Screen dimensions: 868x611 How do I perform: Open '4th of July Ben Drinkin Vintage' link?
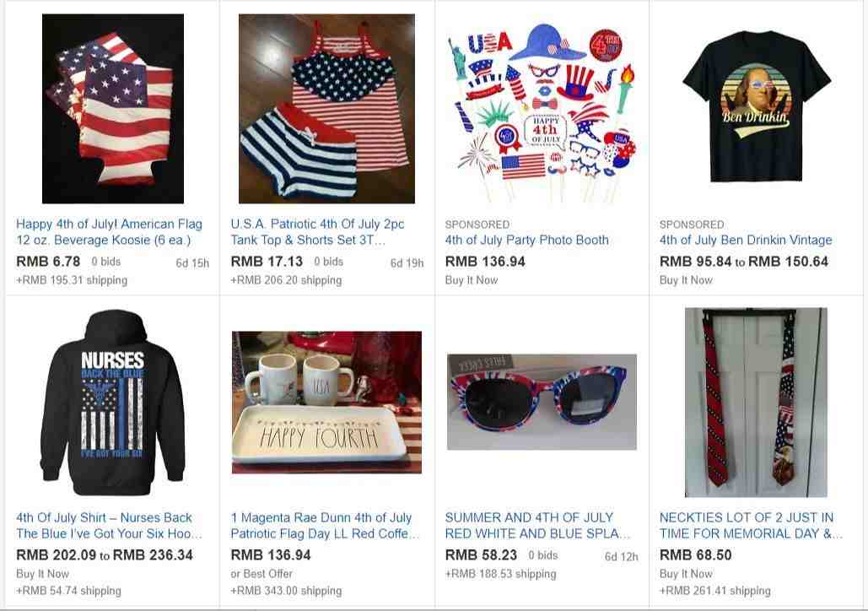click(746, 240)
